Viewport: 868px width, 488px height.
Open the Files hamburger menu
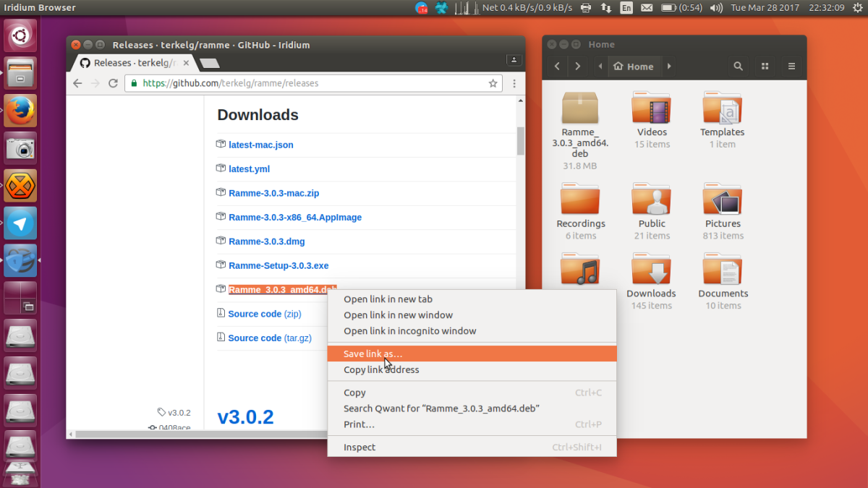point(791,66)
